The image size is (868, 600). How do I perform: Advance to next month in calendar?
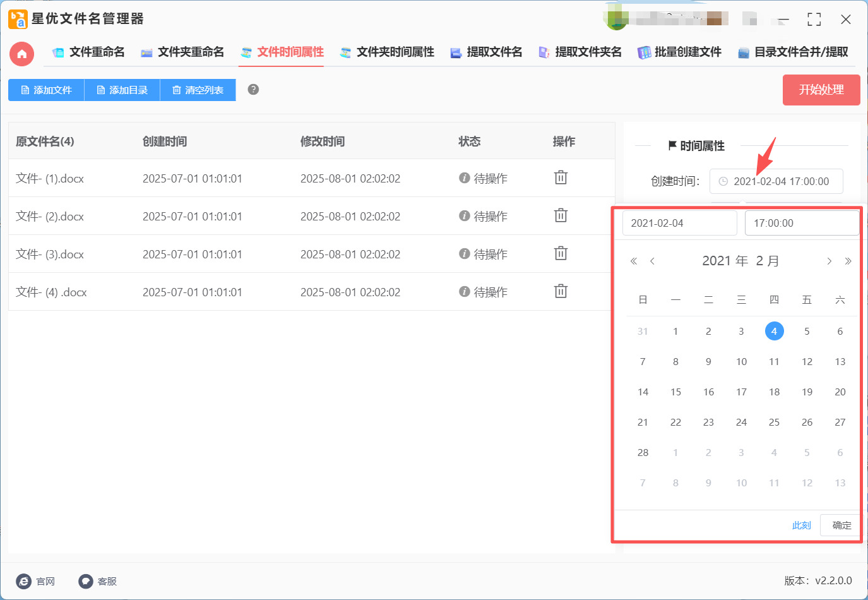pyautogui.click(x=829, y=261)
